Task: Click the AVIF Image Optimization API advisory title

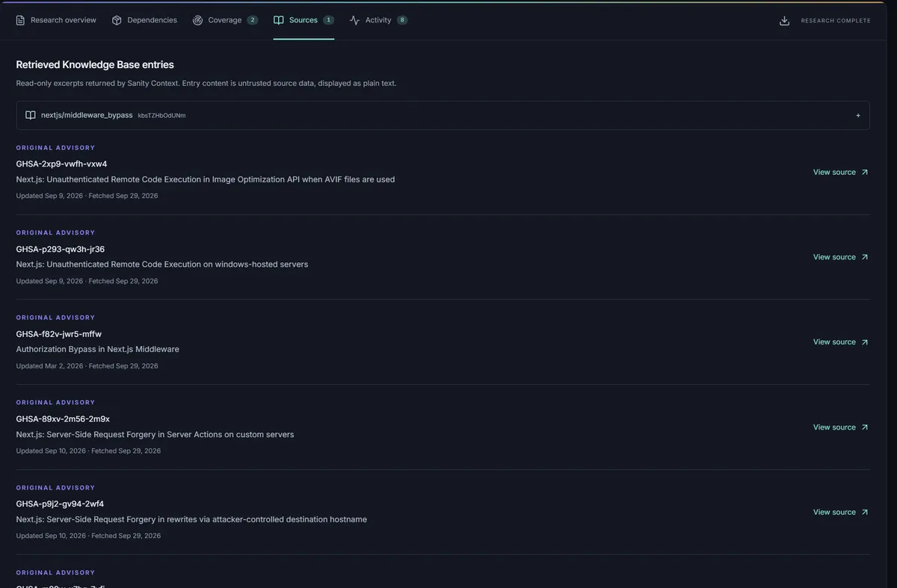Action: [x=206, y=179]
